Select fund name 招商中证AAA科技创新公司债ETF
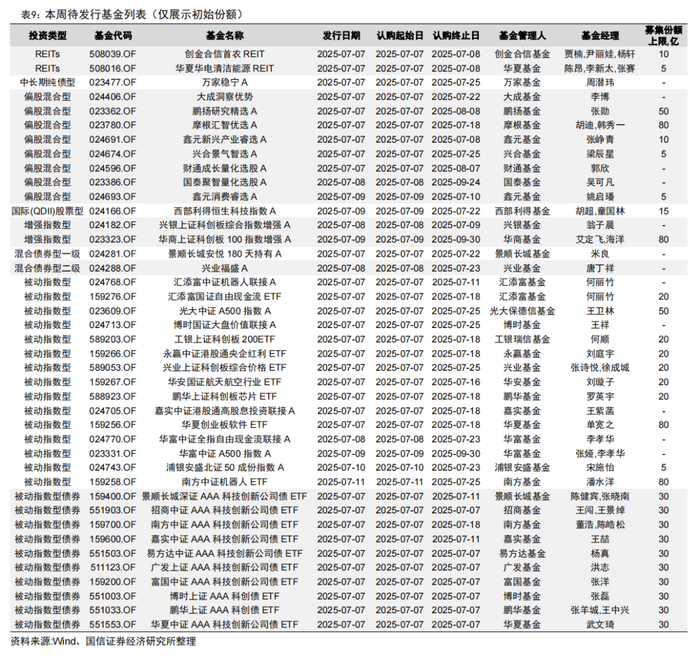700x656 pixels. pyautogui.click(x=225, y=510)
